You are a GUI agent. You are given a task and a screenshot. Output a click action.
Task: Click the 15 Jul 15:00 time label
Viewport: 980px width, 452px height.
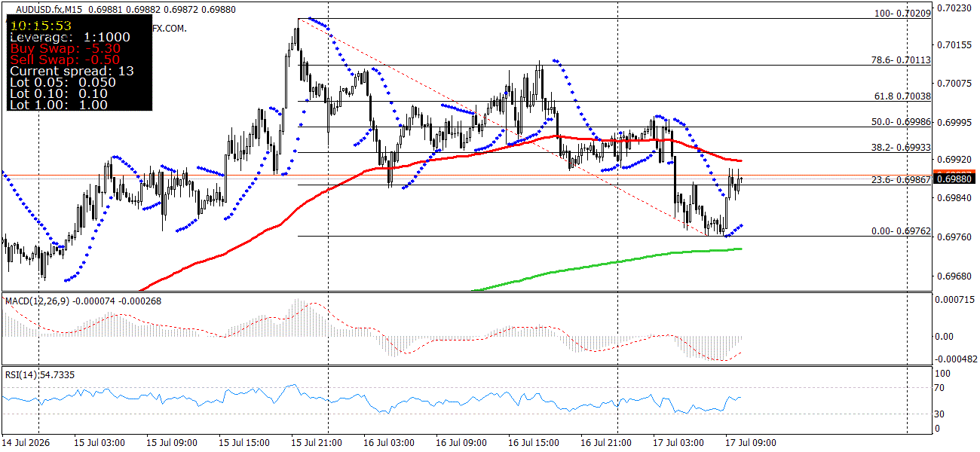tap(246, 443)
